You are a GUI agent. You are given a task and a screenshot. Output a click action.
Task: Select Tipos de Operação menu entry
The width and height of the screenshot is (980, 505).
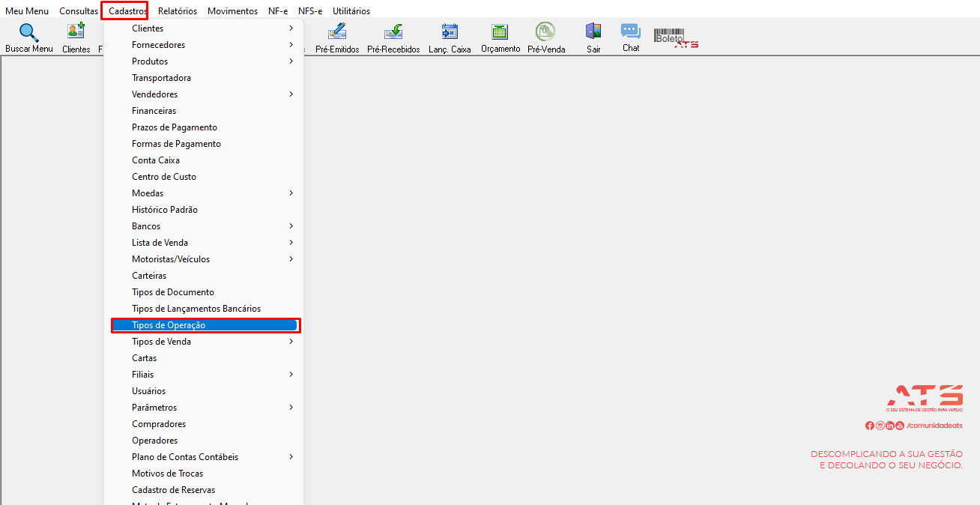pyautogui.click(x=205, y=325)
